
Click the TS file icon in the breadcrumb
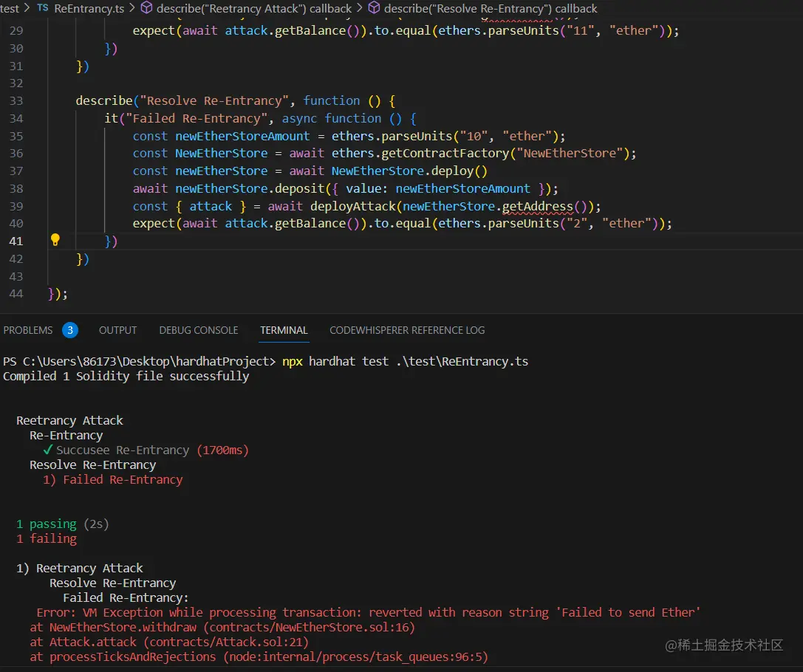click(43, 7)
